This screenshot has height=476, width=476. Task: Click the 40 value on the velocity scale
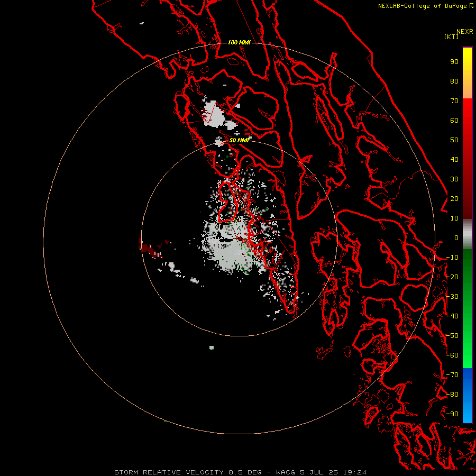click(454, 160)
